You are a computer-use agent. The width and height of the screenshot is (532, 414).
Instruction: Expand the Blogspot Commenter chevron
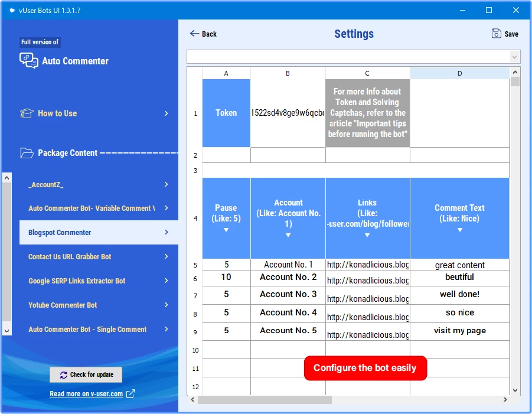pos(167,232)
